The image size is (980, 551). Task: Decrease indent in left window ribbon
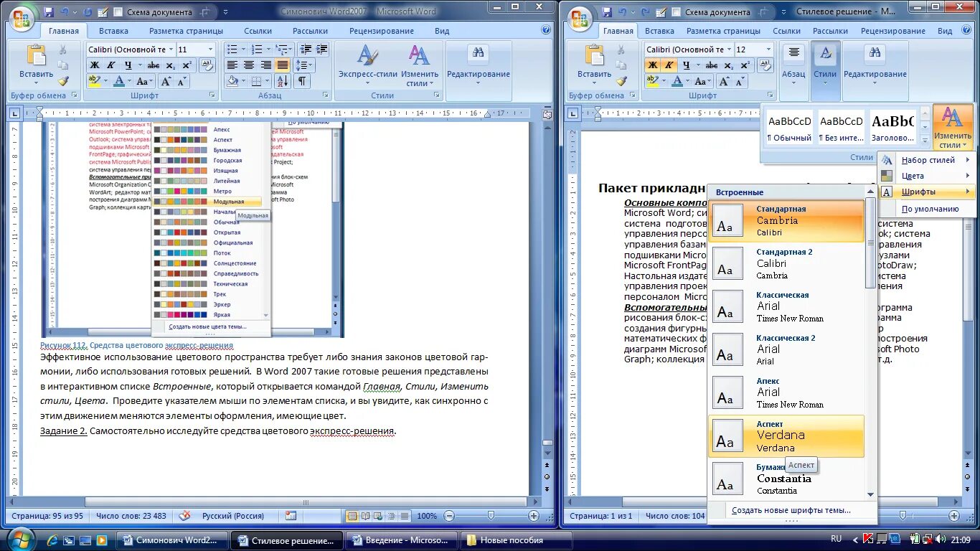[305, 50]
